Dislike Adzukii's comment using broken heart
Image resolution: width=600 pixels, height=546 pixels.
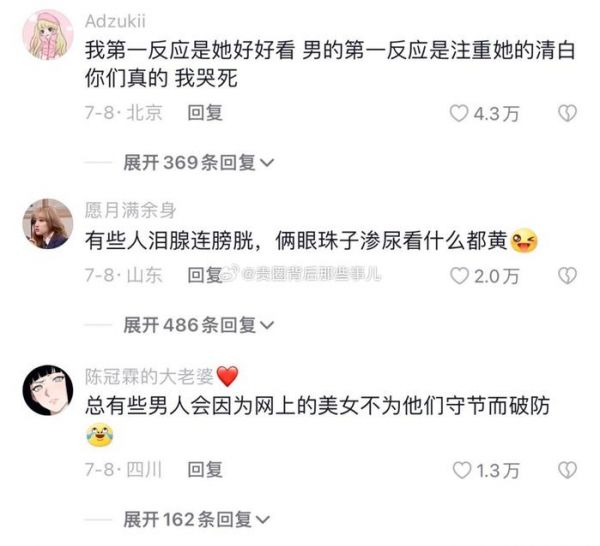567,114
